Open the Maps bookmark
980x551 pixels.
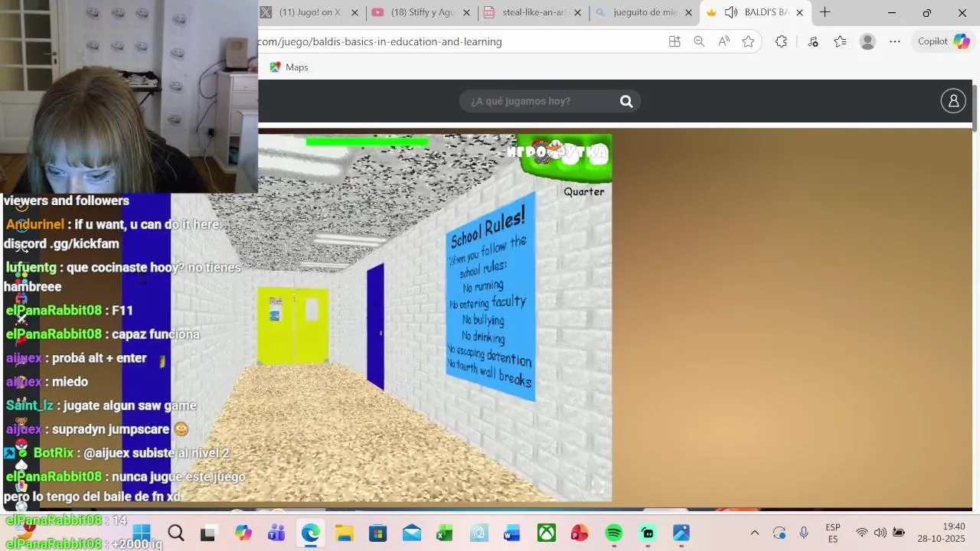pyautogui.click(x=289, y=67)
